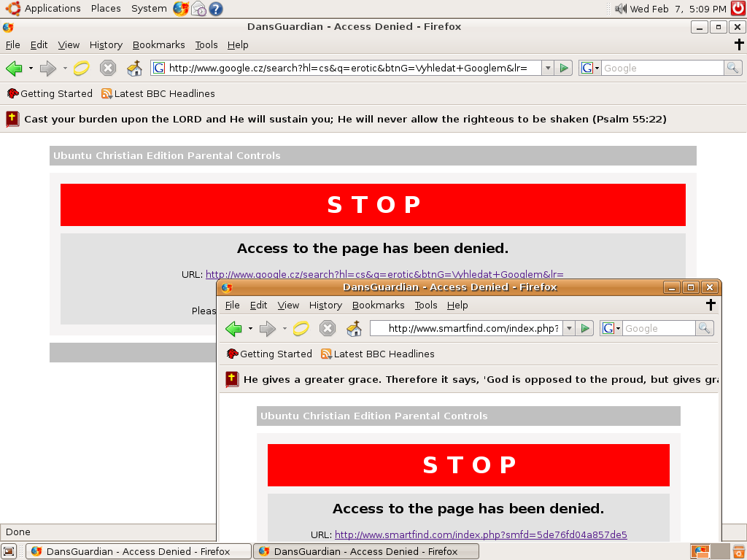The height and width of the screenshot is (560, 747).
Task: Open Latest BBC Headlines in front window
Action: pos(378,354)
